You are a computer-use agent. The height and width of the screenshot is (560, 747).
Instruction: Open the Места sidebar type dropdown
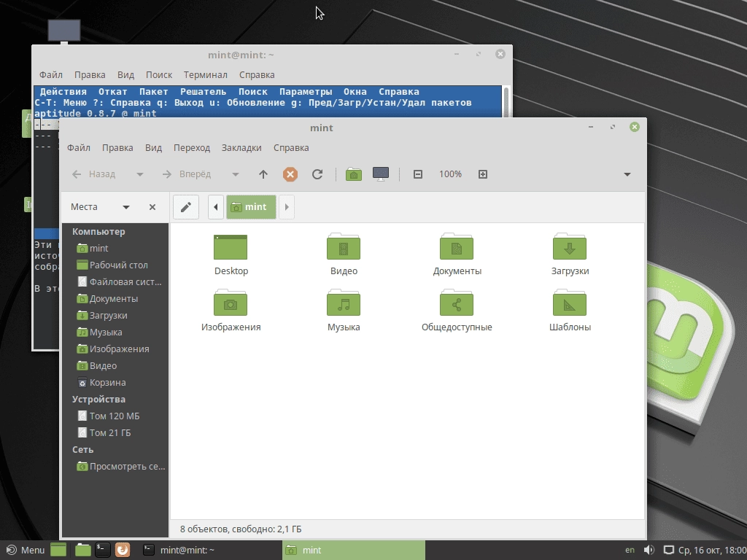(126, 207)
